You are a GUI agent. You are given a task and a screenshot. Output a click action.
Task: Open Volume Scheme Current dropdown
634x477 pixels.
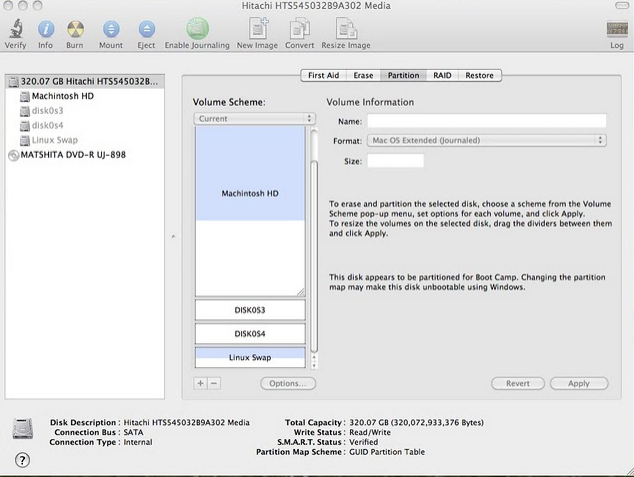click(x=255, y=118)
